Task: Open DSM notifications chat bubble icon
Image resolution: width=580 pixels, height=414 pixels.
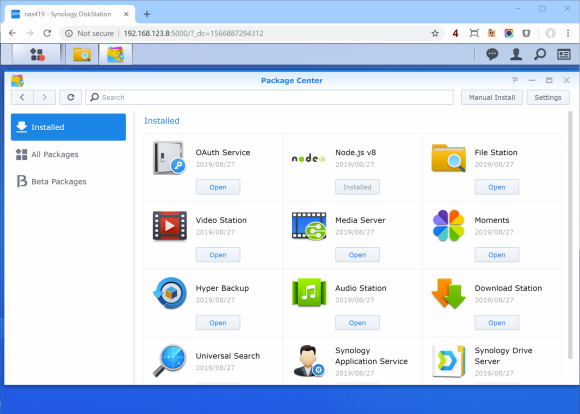Action: click(x=492, y=54)
